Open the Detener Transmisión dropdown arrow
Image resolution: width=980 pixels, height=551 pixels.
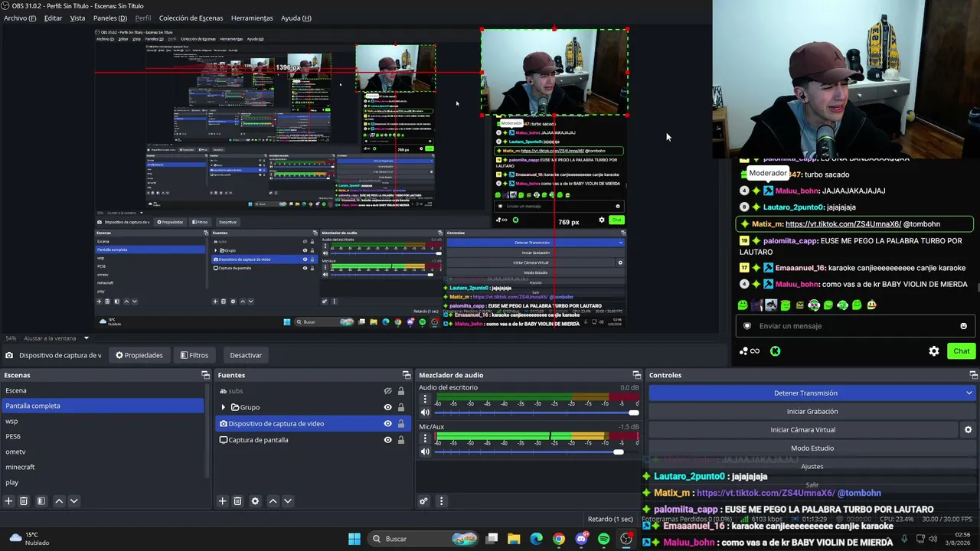click(969, 393)
